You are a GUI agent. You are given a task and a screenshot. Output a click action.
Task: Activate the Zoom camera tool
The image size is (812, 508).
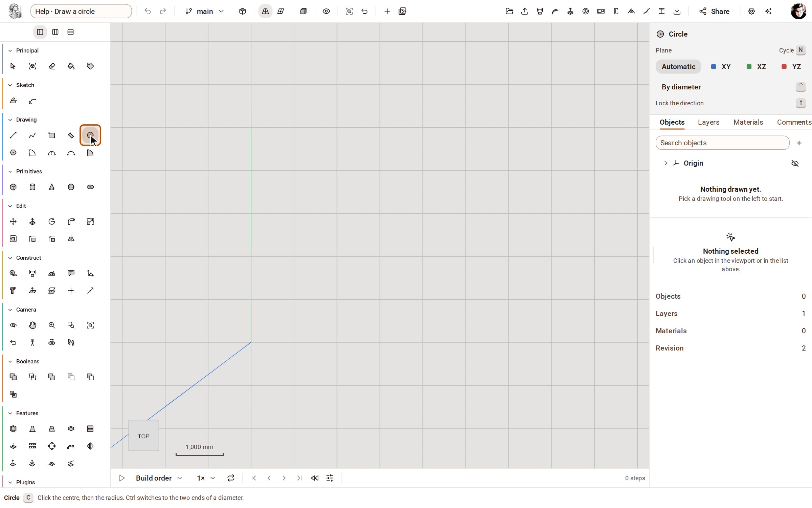click(x=52, y=325)
